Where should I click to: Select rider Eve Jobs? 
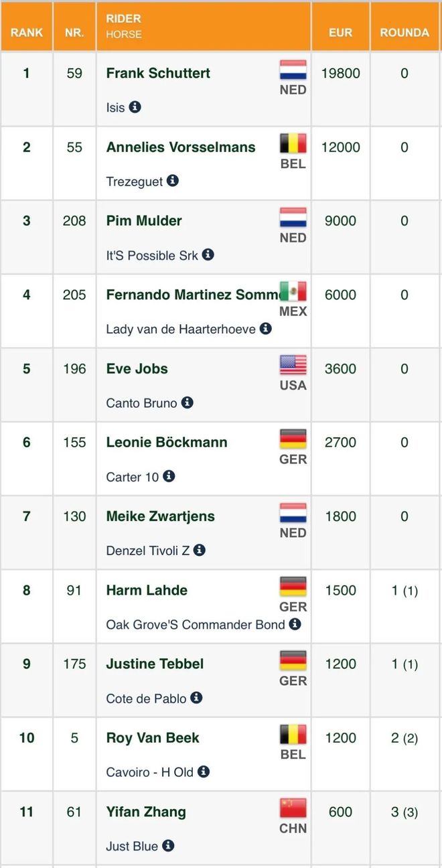point(137,368)
